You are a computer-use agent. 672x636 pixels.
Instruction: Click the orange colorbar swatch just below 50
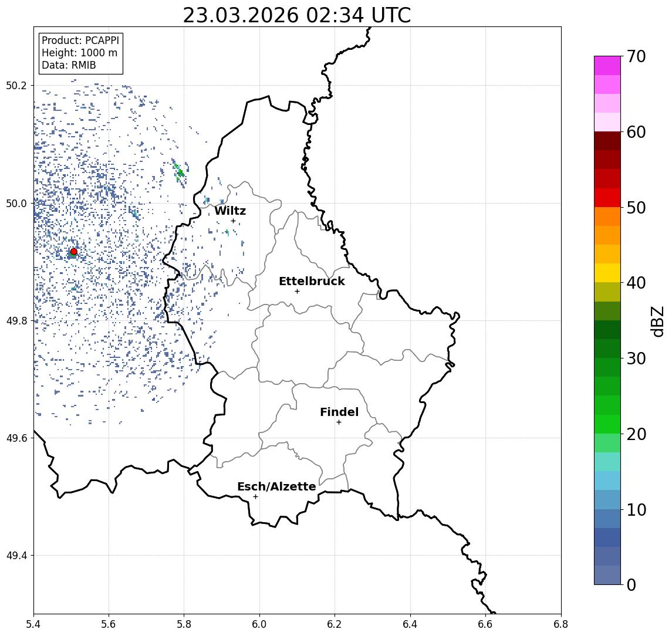[x=607, y=216]
